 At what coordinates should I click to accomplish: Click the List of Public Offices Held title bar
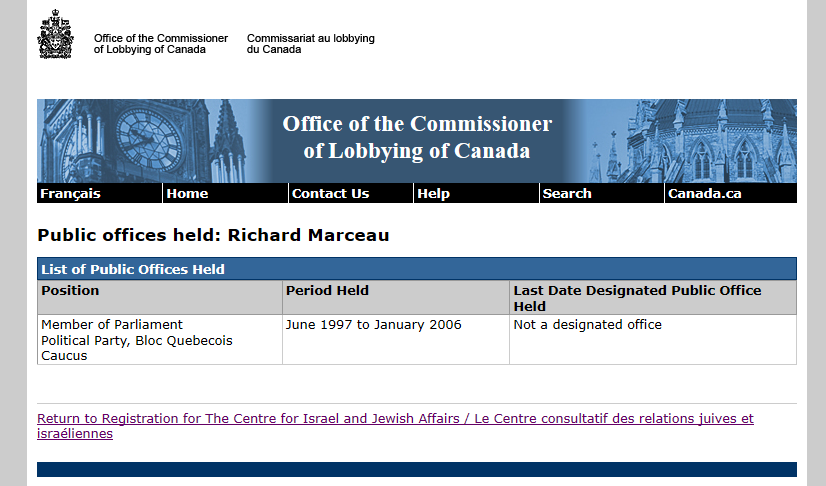click(417, 269)
